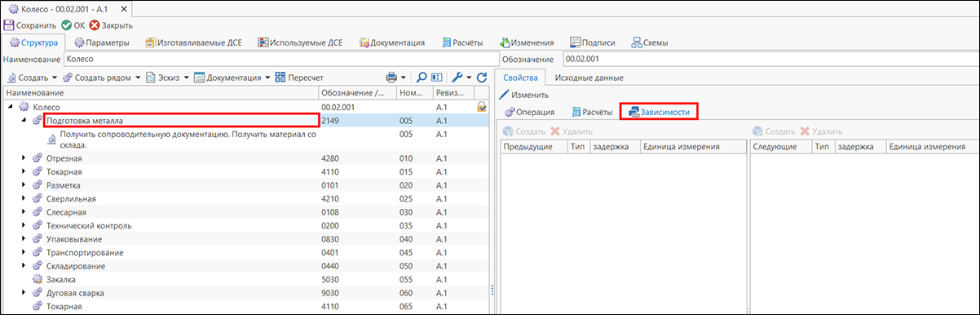This screenshot has height=315, width=980.
Task: Click the operation icon beside Отрезная
Action: point(37,158)
